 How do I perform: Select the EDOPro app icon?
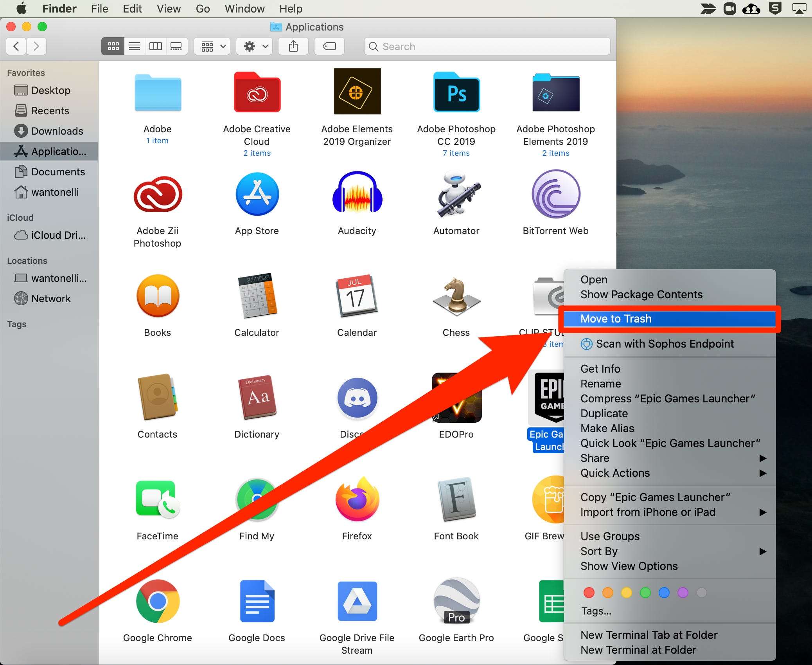pos(456,397)
